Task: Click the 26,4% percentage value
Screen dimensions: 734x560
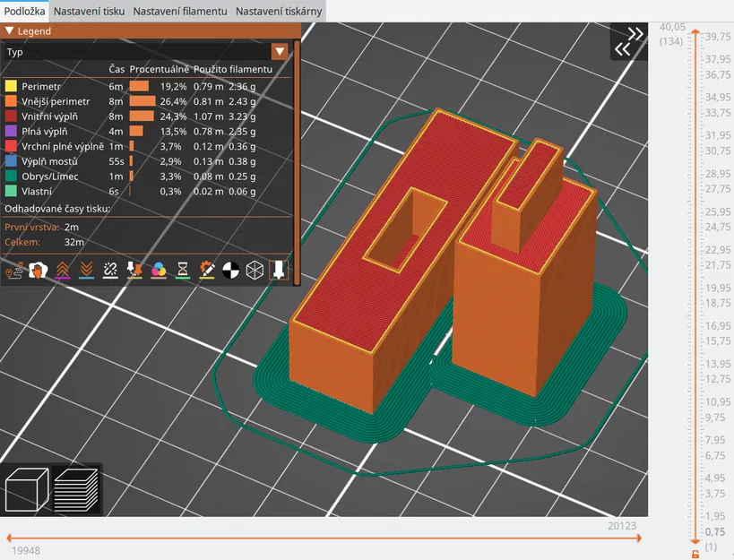Action: coord(173,101)
